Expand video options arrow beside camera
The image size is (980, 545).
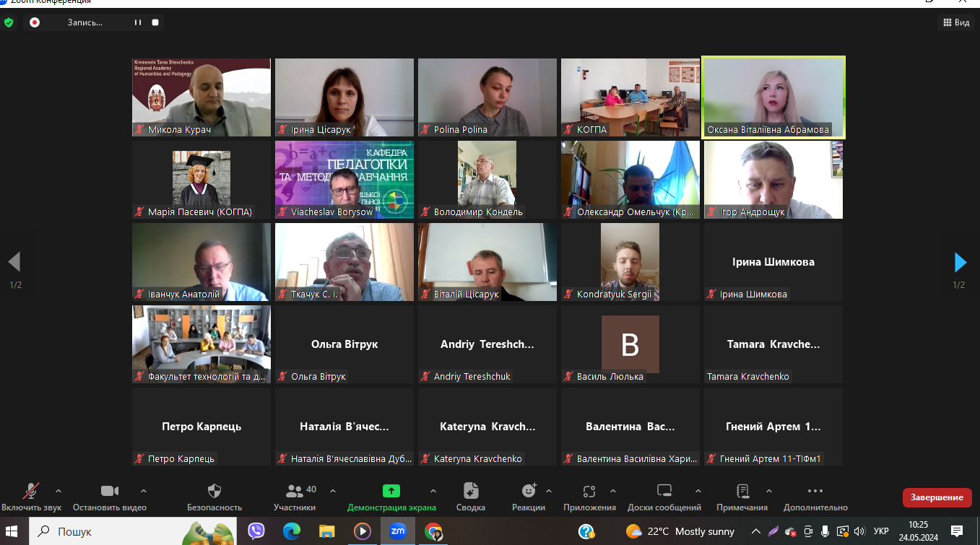click(144, 491)
